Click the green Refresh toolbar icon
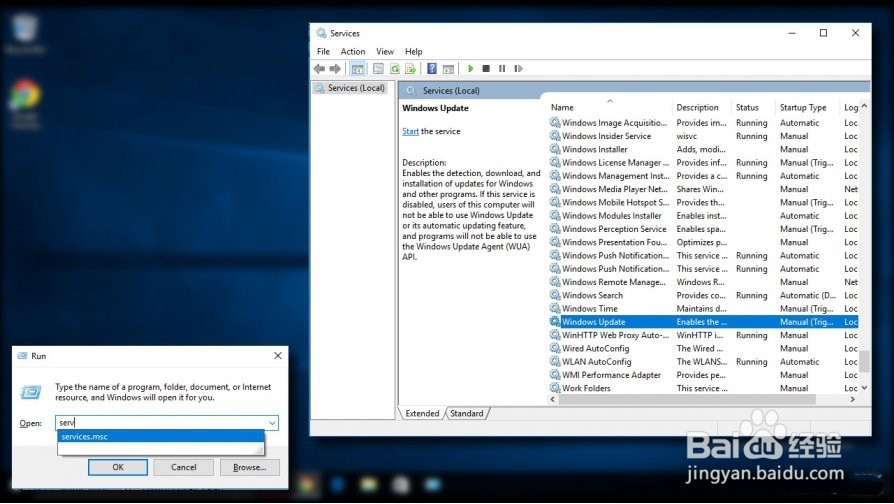The width and height of the screenshot is (894, 504). click(x=395, y=69)
